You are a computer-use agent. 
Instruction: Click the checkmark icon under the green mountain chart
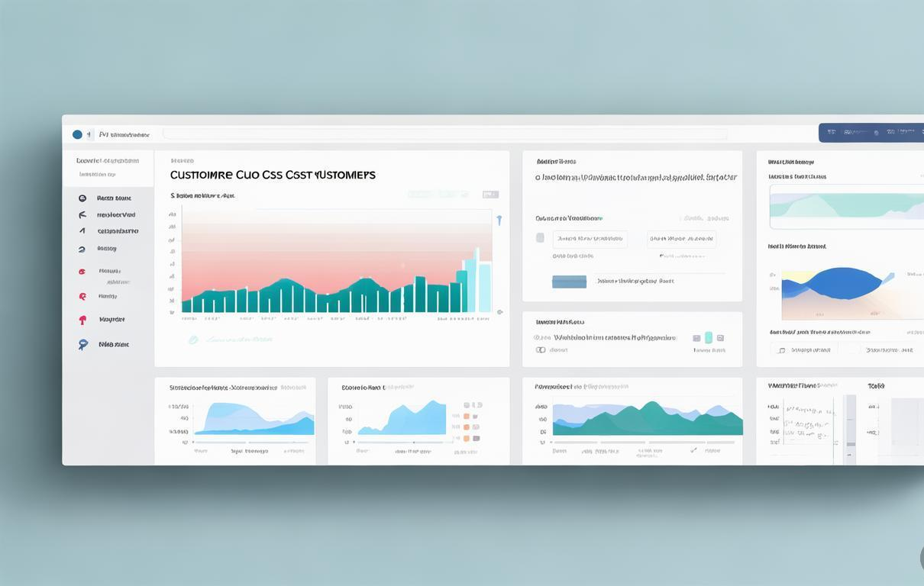[x=693, y=450]
